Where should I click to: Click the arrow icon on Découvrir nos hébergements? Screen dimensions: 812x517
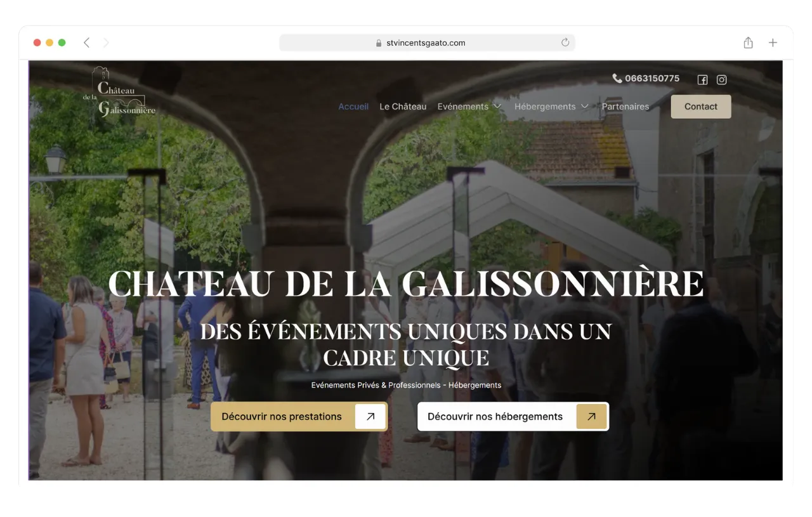(591, 417)
